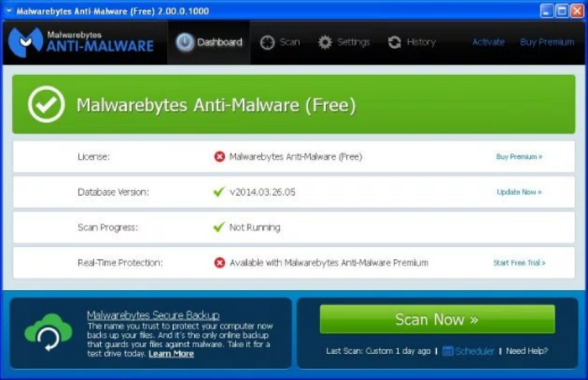Click the Buy Premium » link in License row
Image resolution: width=588 pixels, height=380 pixels.
[519, 156]
